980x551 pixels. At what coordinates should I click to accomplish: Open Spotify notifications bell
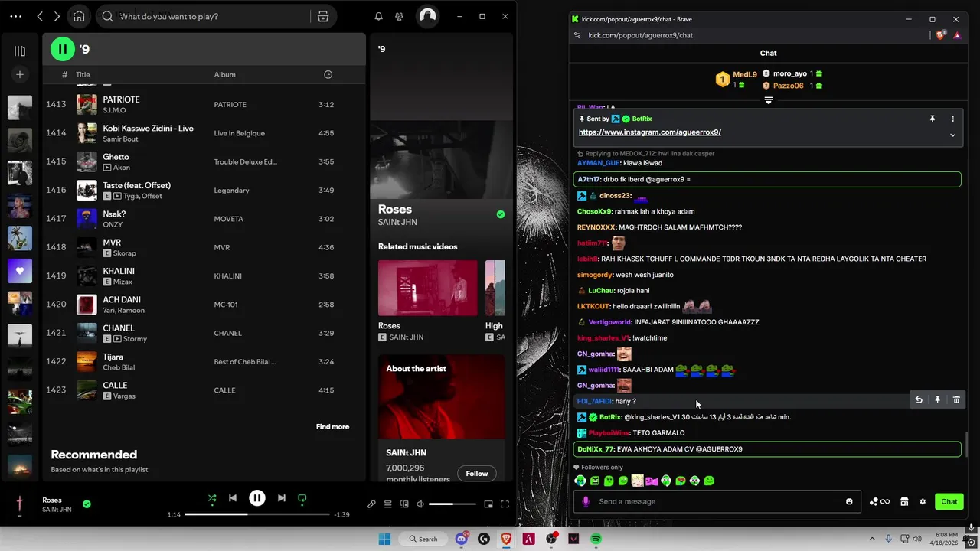point(378,16)
